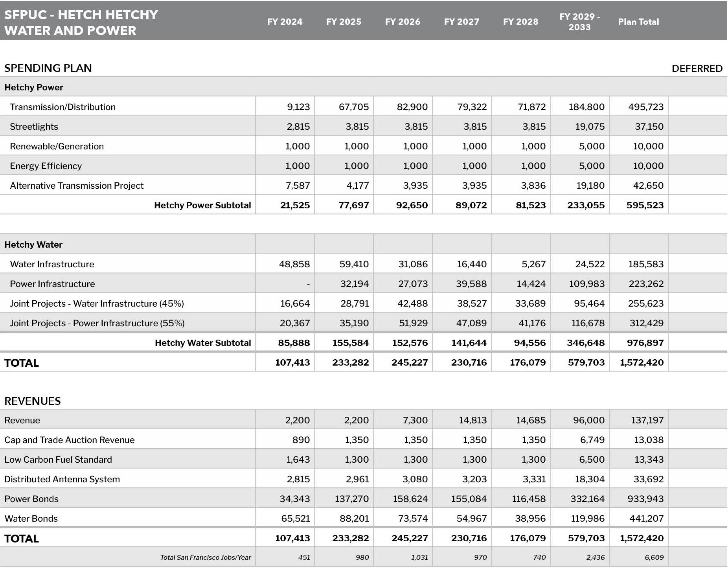
Task: Select Low Carbon Fuel FY 2024 value 1,643
Action: [298, 460]
